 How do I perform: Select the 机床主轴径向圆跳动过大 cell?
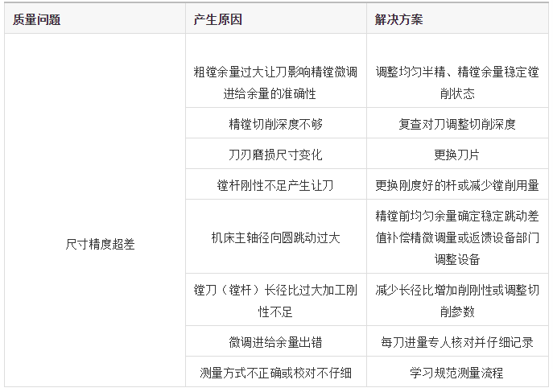(275, 237)
